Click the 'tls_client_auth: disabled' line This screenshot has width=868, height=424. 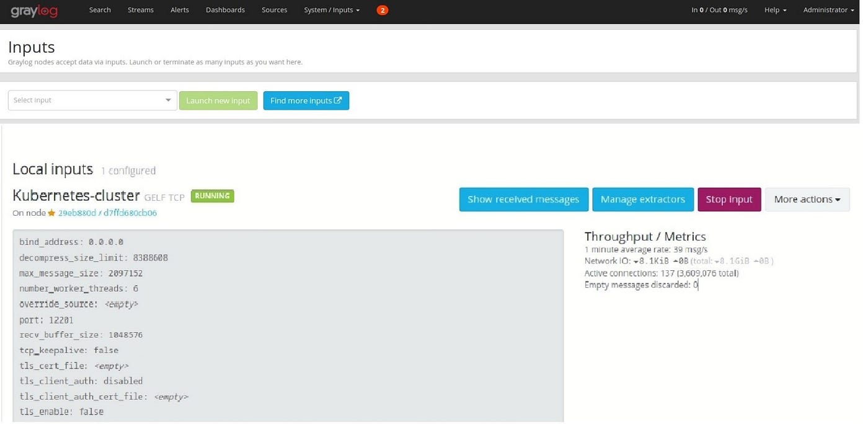(81, 381)
